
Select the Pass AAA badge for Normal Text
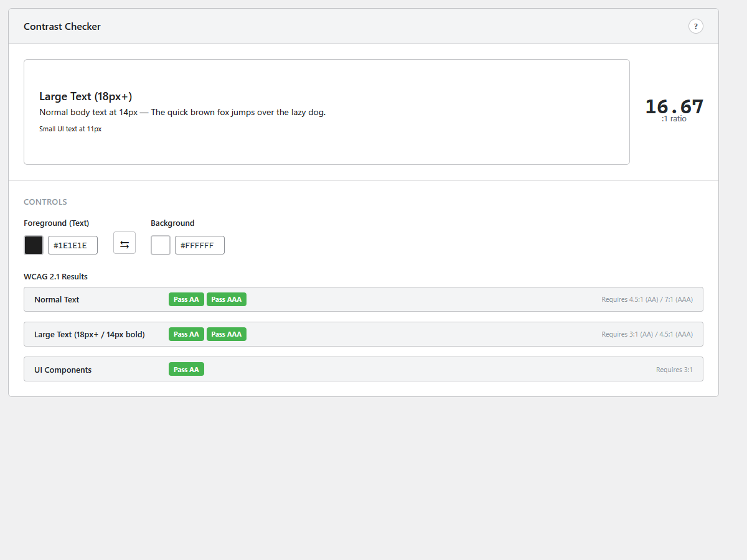point(227,299)
